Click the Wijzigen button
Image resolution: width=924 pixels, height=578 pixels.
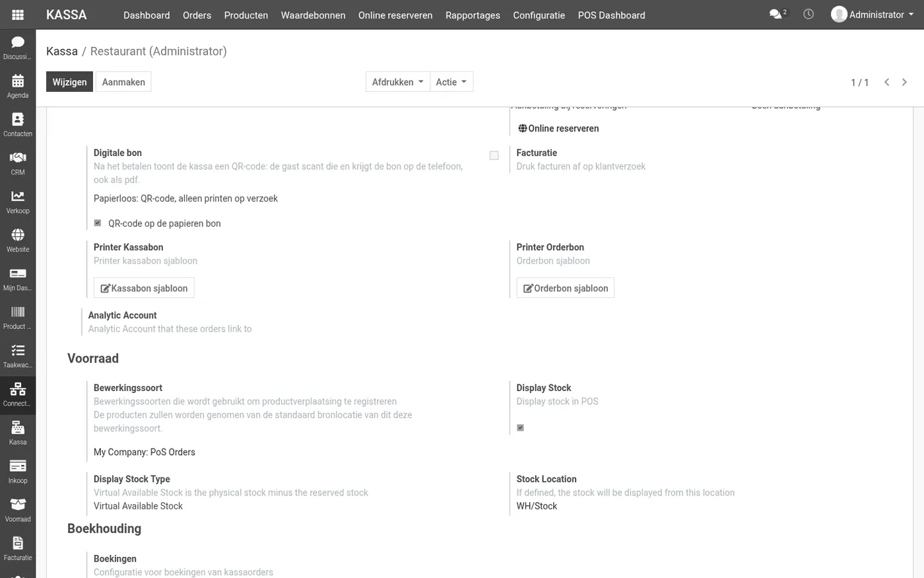(x=69, y=82)
